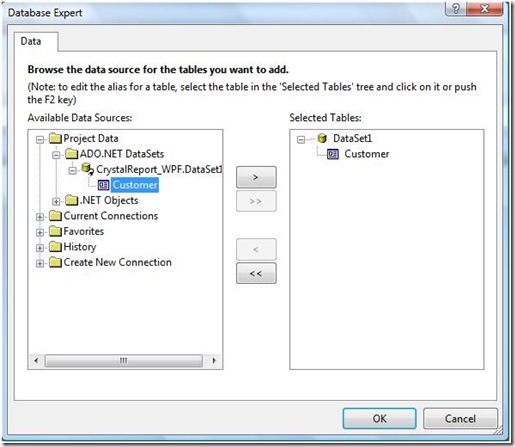Confirm with the OK button
This screenshot has width=515, height=447.
pos(380,418)
